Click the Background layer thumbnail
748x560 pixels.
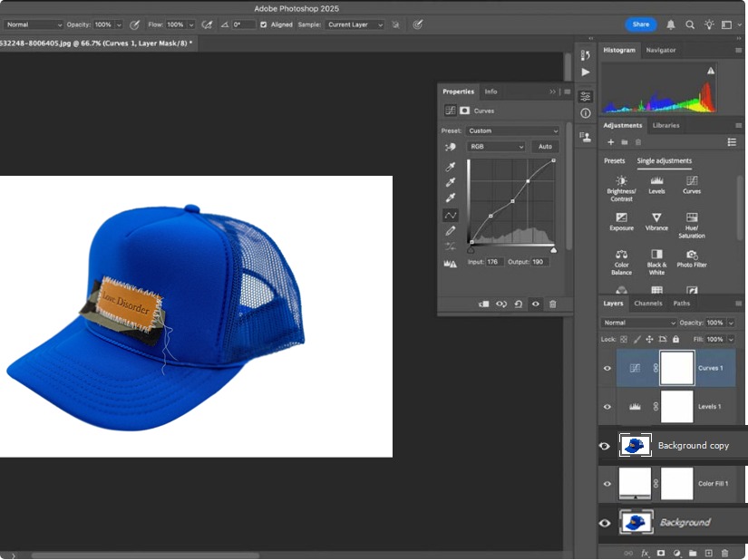[635, 523]
